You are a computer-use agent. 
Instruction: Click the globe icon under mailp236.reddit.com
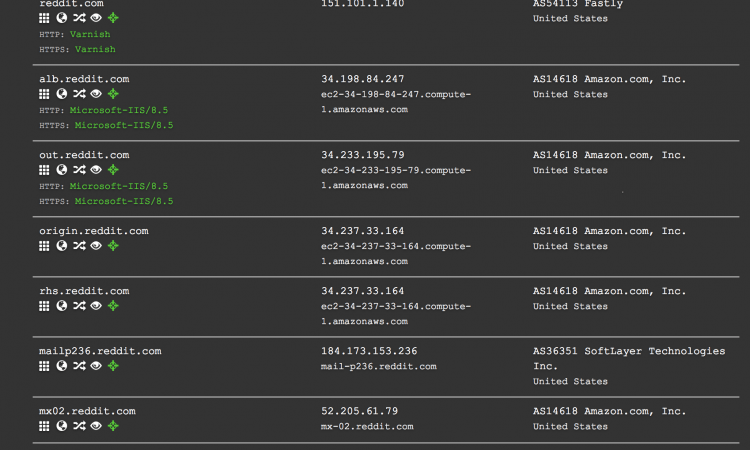coord(62,366)
